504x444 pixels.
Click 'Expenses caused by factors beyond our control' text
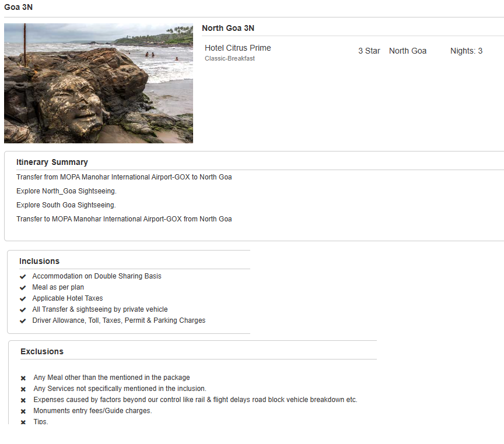pos(195,399)
